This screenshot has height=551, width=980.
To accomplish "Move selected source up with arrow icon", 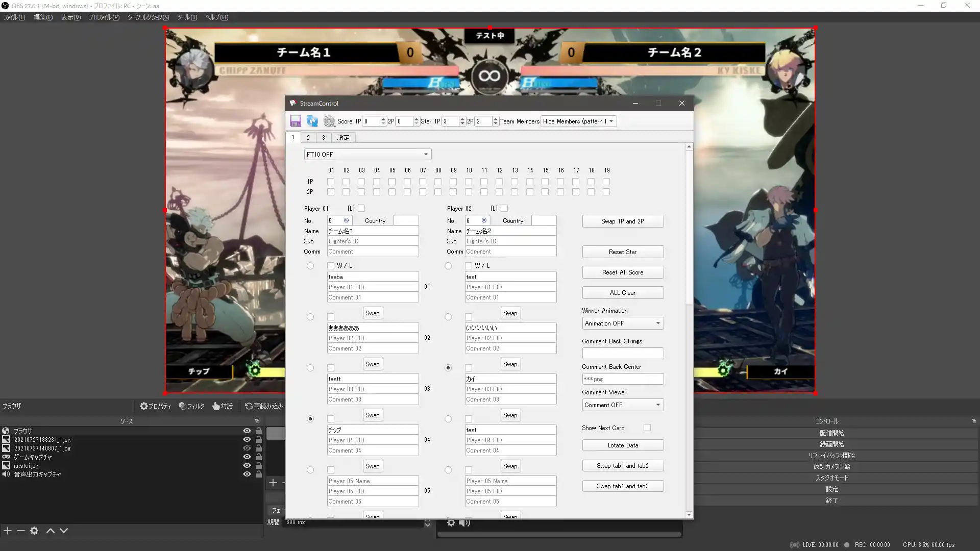I will click(x=51, y=531).
